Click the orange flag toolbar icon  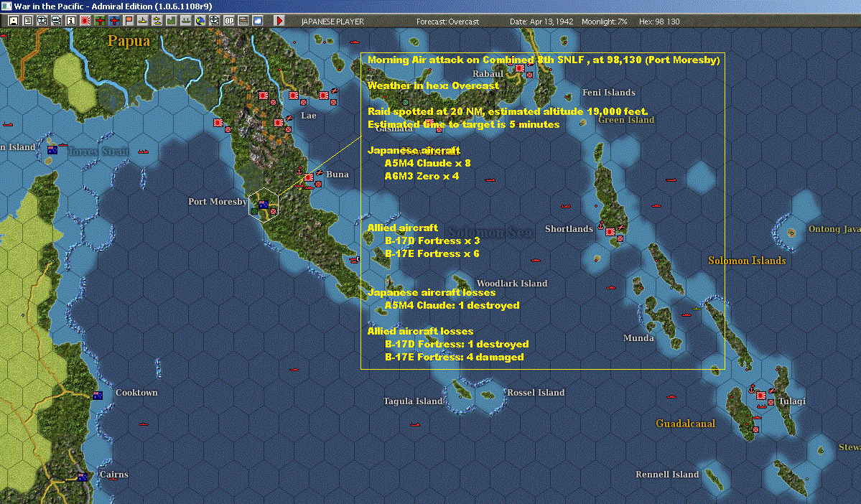[129, 21]
